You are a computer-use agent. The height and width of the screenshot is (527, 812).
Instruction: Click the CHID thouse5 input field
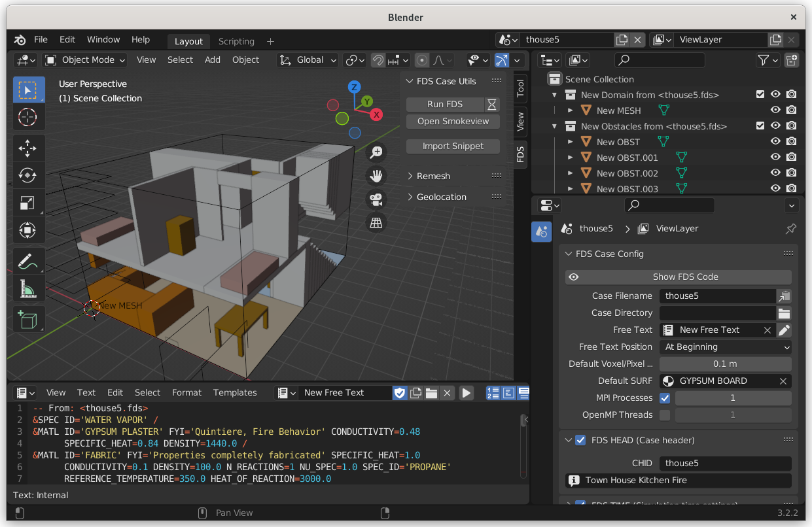click(x=726, y=463)
